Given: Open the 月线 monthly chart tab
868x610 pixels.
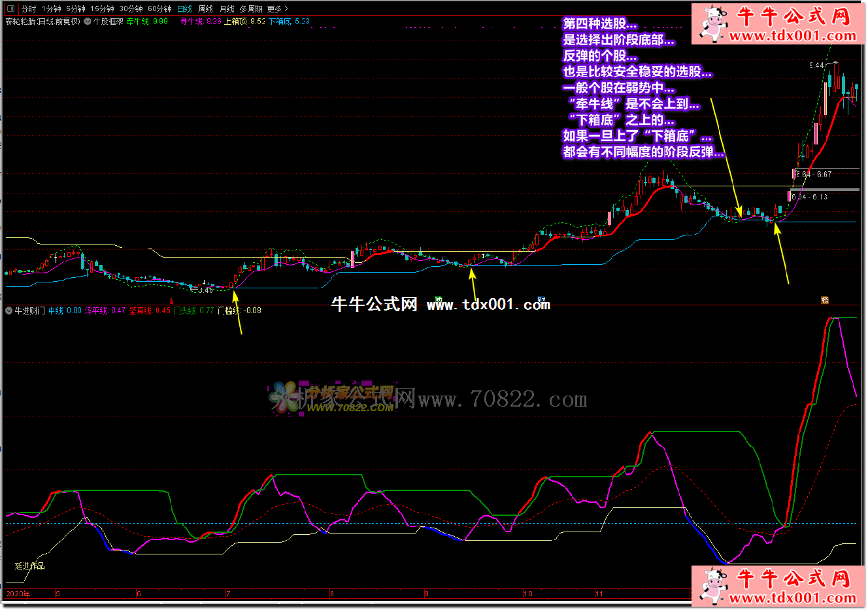Looking at the screenshot, I should click(x=227, y=8).
